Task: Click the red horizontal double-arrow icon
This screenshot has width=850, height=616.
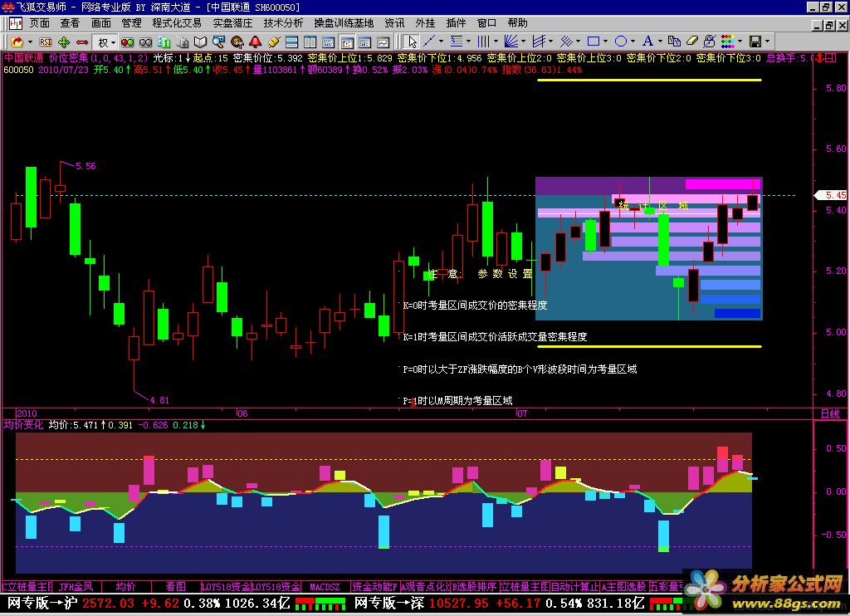Action: point(82,42)
